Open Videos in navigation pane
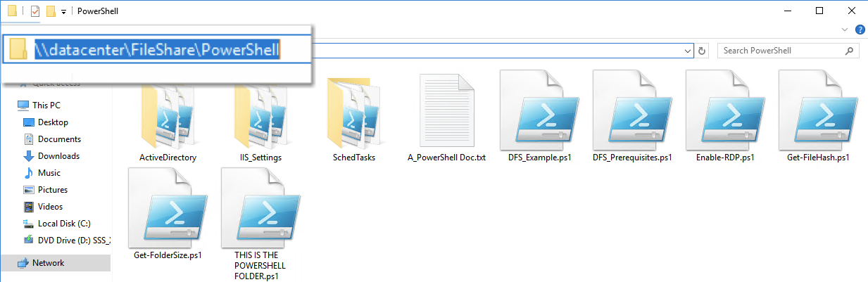The image size is (868, 282). (x=50, y=207)
